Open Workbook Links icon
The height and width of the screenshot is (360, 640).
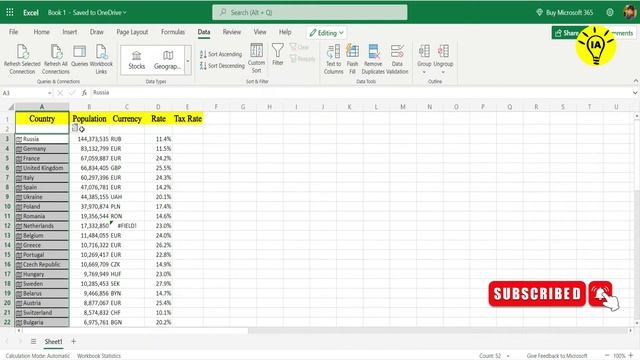point(101,52)
